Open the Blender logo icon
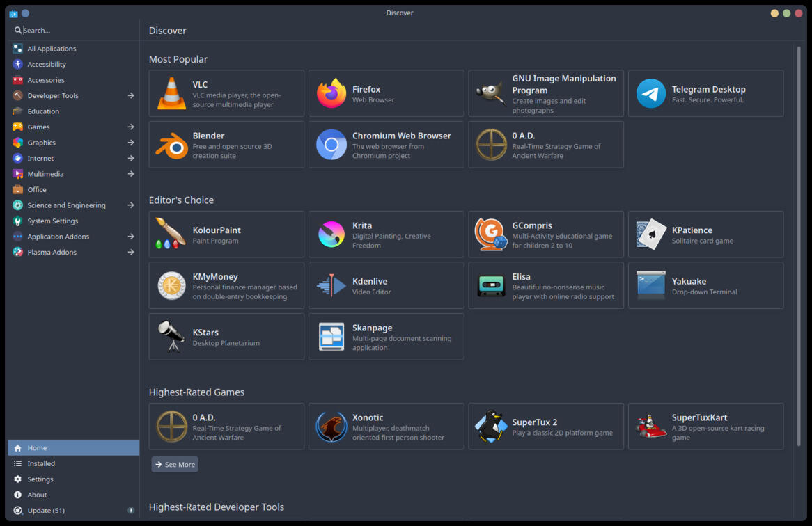Image resolution: width=812 pixels, height=526 pixels. pos(171,145)
